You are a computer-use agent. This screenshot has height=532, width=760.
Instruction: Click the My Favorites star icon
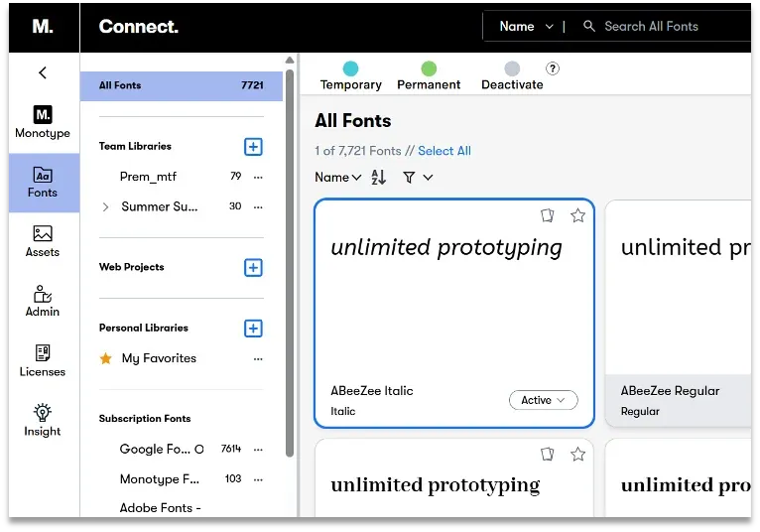pos(105,358)
